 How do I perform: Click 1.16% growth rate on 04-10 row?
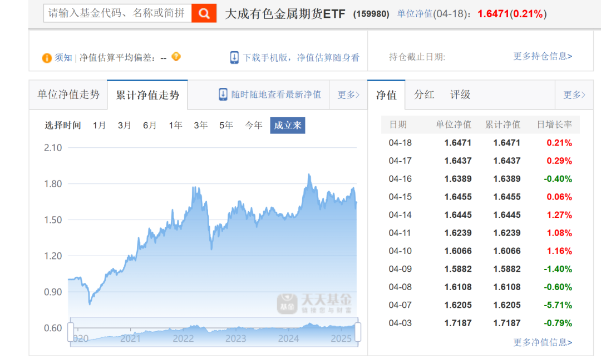click(x=559, y=251)
